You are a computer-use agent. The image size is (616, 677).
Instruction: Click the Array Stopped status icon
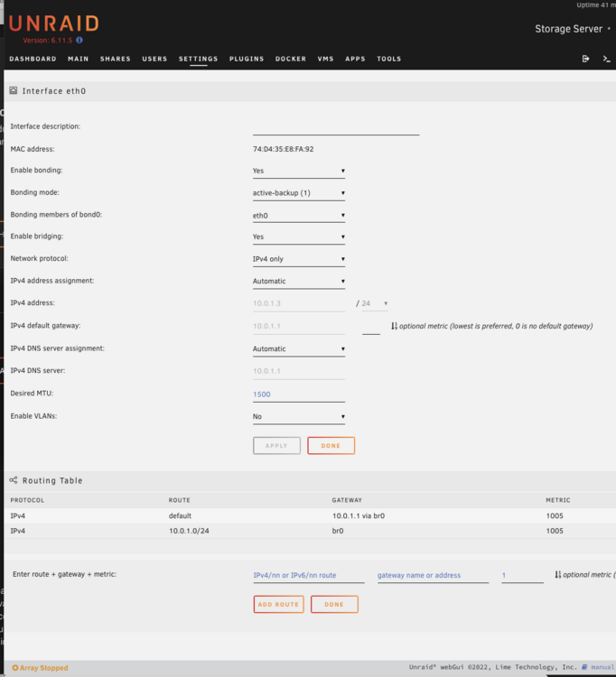(15, 667)
